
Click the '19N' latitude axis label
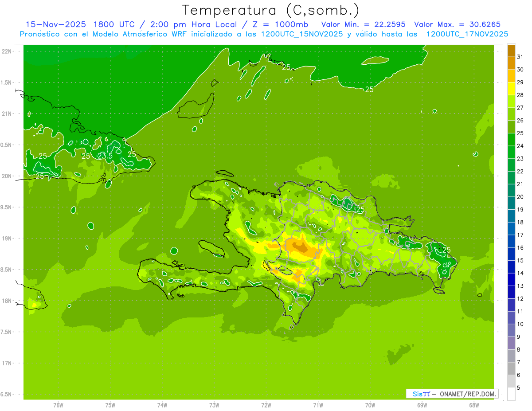coord(8,239)
